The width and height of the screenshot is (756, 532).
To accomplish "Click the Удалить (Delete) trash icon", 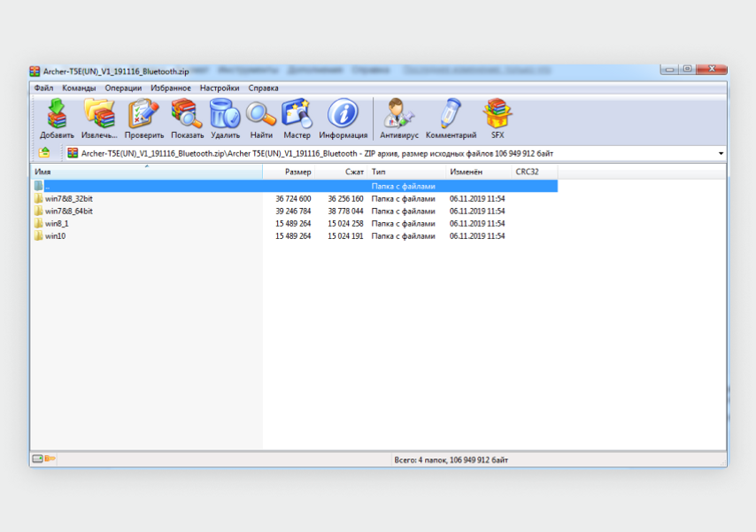I will (225, 119).
